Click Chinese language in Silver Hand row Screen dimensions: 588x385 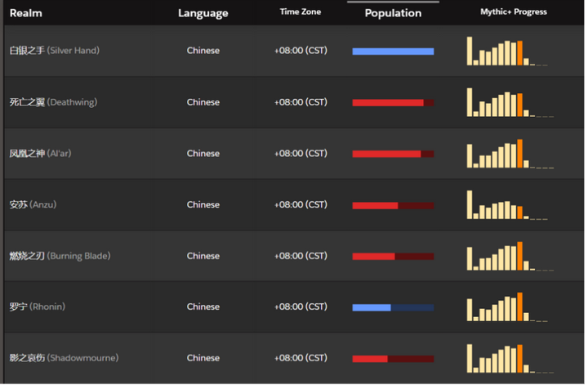[x=203, y=51]
